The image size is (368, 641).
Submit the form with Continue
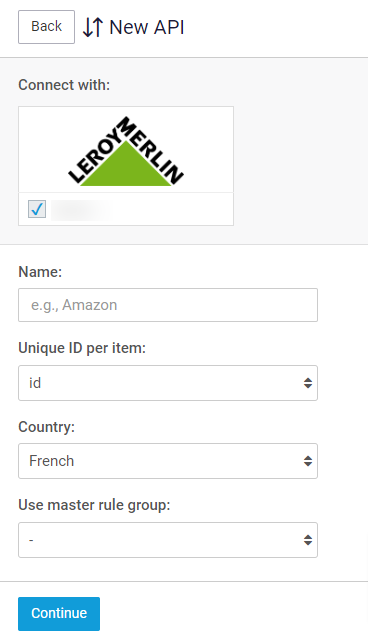pyautogui.click(x=59, y=614)
